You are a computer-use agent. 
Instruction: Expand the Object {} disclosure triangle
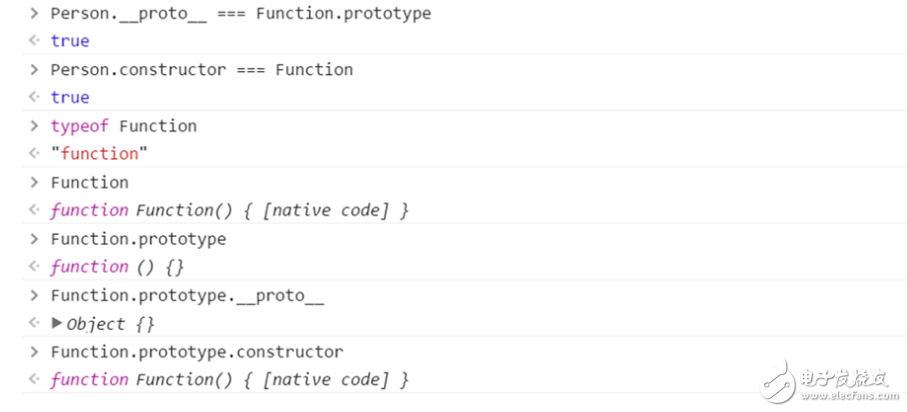point(57,324)
